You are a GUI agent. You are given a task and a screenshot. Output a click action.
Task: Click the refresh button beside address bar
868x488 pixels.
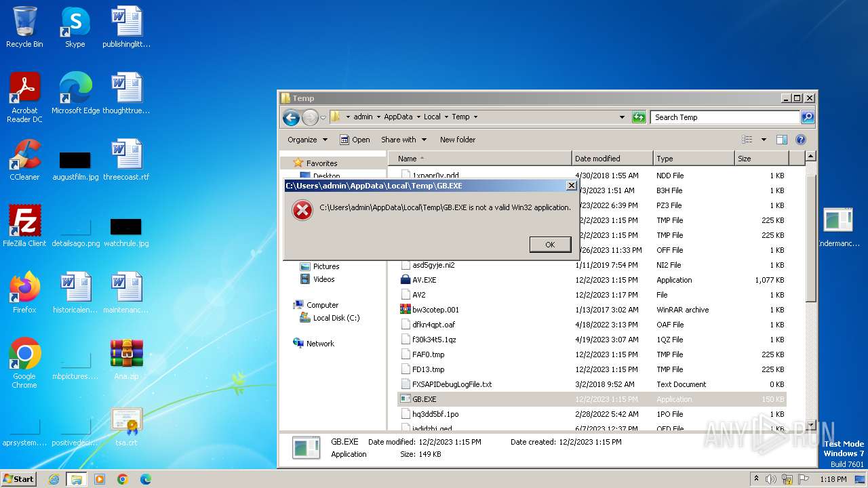[x=639, y=117]
